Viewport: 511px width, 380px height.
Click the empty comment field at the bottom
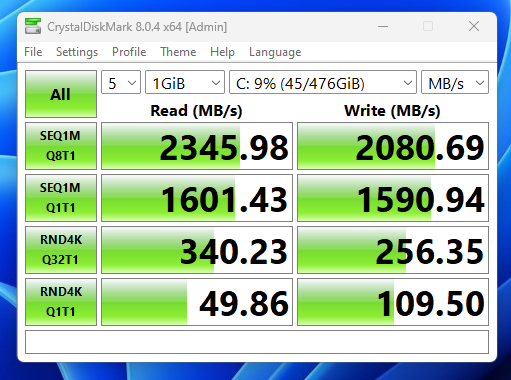257,342
